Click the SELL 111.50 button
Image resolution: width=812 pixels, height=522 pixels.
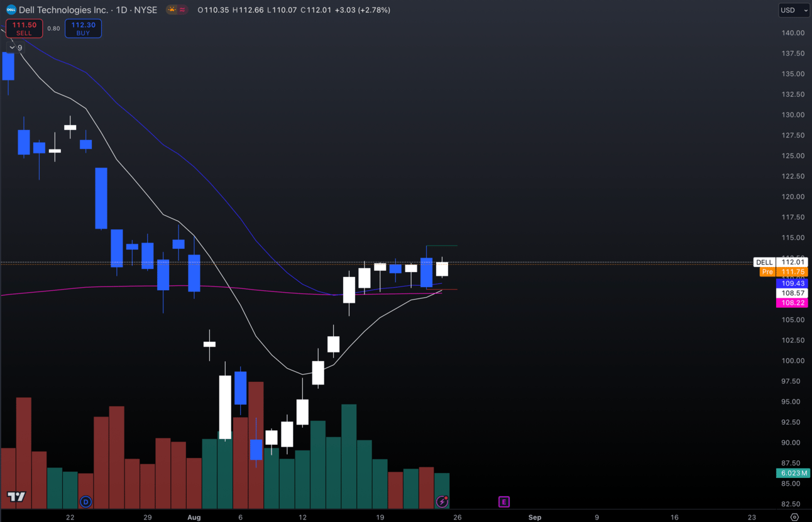[24, 28]
